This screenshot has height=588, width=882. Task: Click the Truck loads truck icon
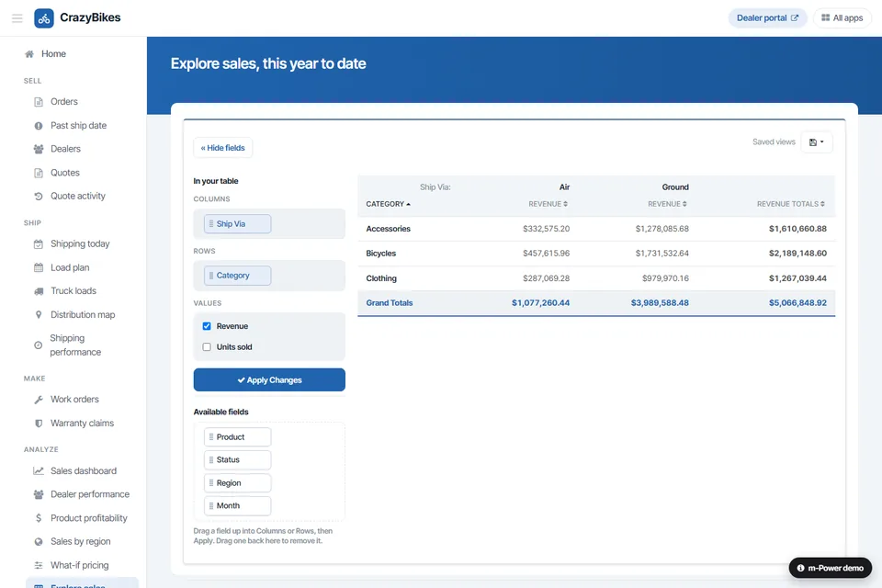(x=39, y=291)
